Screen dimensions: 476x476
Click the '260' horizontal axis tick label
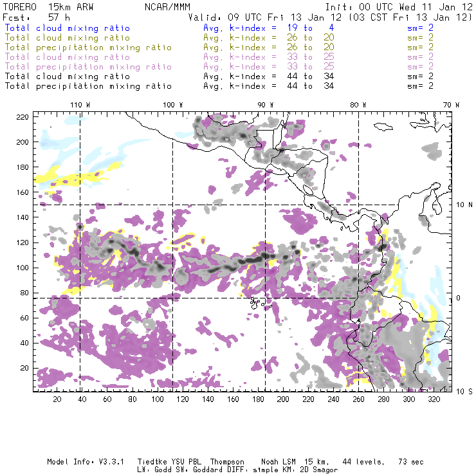click(358, 399)
